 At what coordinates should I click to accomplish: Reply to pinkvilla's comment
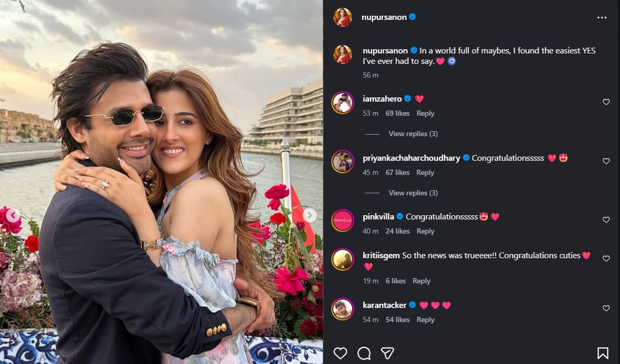tap(426, 231)
